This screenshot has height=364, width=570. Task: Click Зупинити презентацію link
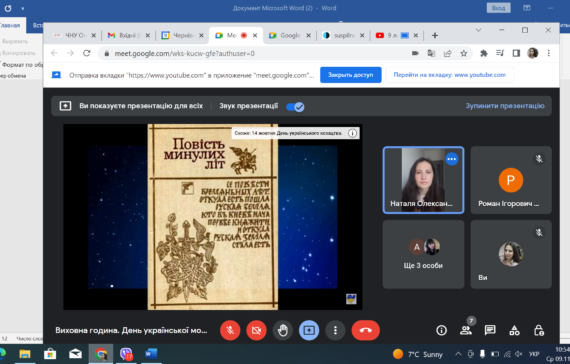505,106
